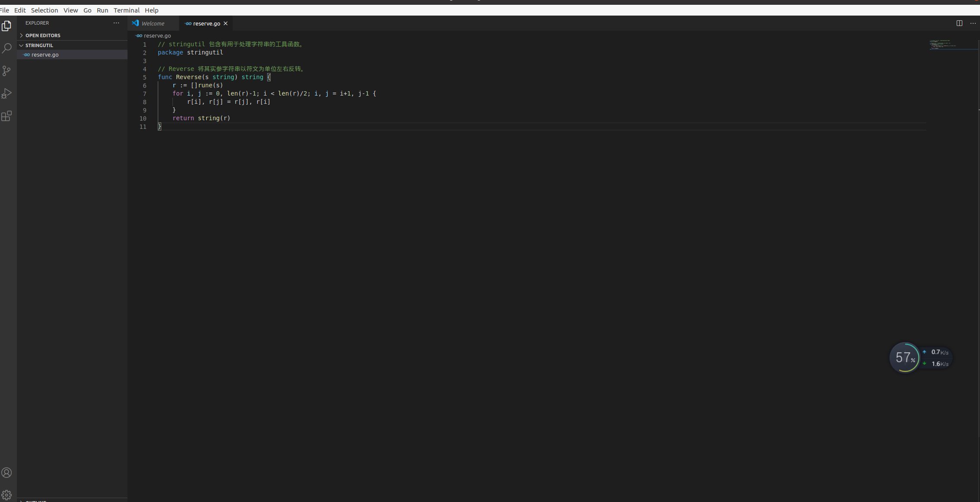Open Explorer Views and More Actions ellipsis
Image resolution: width=980 pixels, height=502 pixels.
(116, 23)
